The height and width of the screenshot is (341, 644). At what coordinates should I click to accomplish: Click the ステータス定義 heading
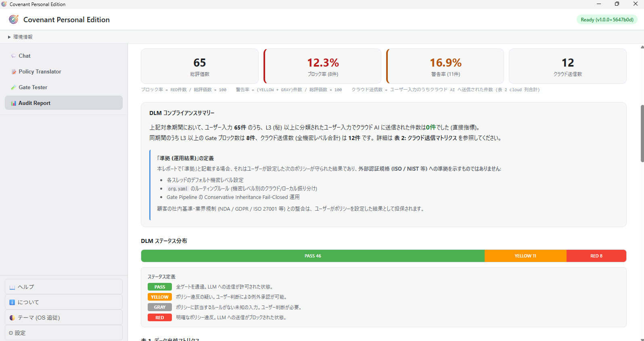[x=161, y=276]
